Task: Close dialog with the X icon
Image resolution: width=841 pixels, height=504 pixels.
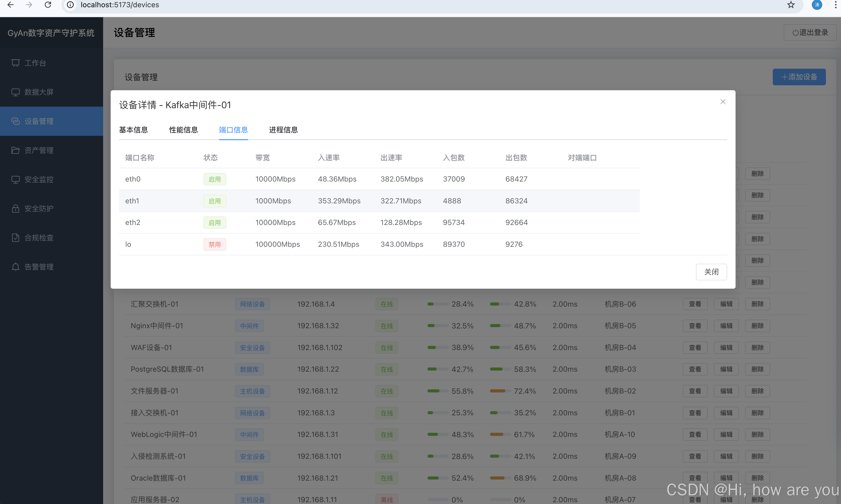Action: [x=723, y=102]
